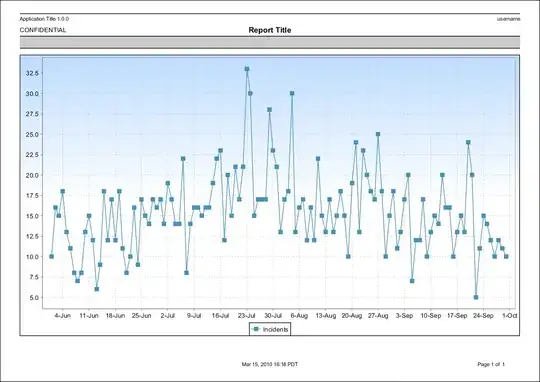Select the 11-Jun x-axis label
Screen dimensions: 540x382
coord(89,316)
